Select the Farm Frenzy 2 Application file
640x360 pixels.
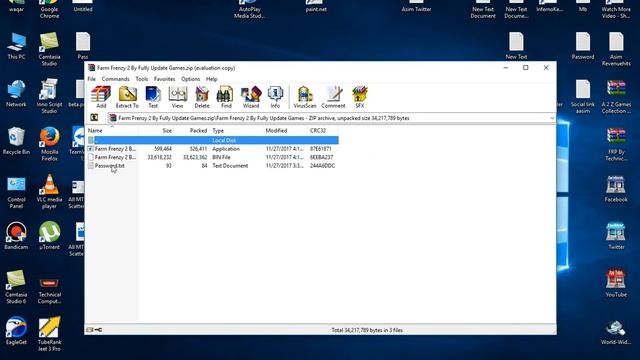point(212,149)
